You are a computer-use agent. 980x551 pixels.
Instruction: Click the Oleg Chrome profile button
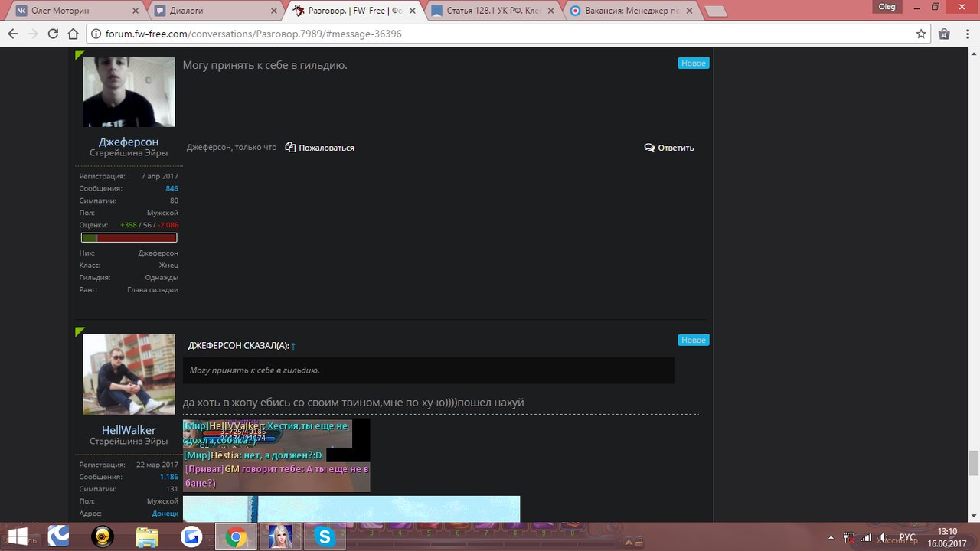885,6
